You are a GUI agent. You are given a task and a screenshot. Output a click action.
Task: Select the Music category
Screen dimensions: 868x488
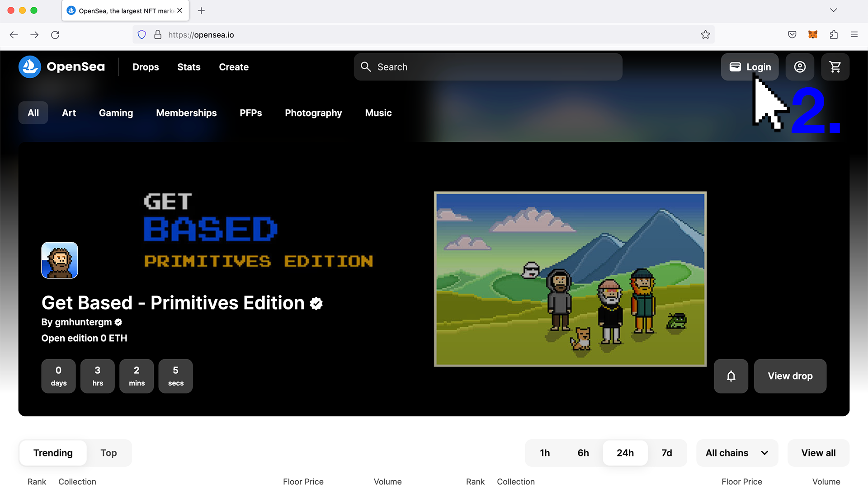click(x=378, y=113)
